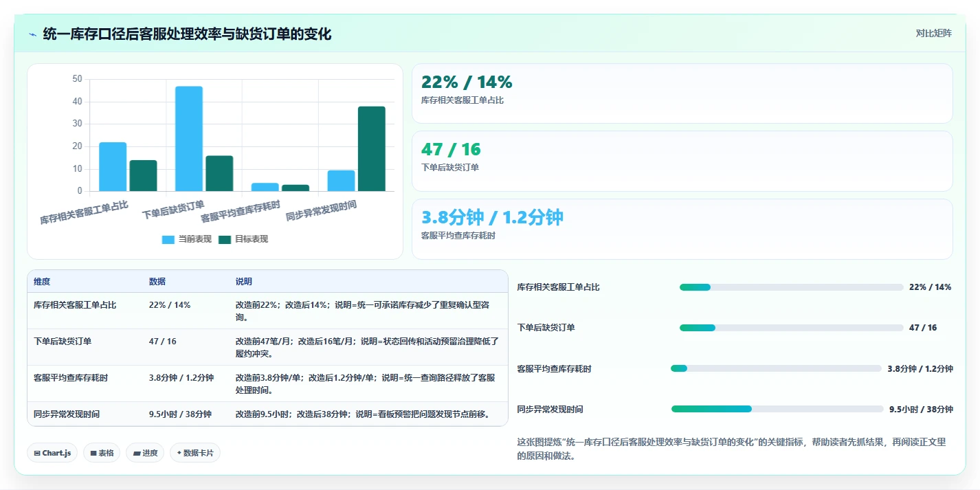Toggle the 目标表现 legend swatch
Image resolution: width=980 pixels, height=490 pixels.
coord(225,239)
